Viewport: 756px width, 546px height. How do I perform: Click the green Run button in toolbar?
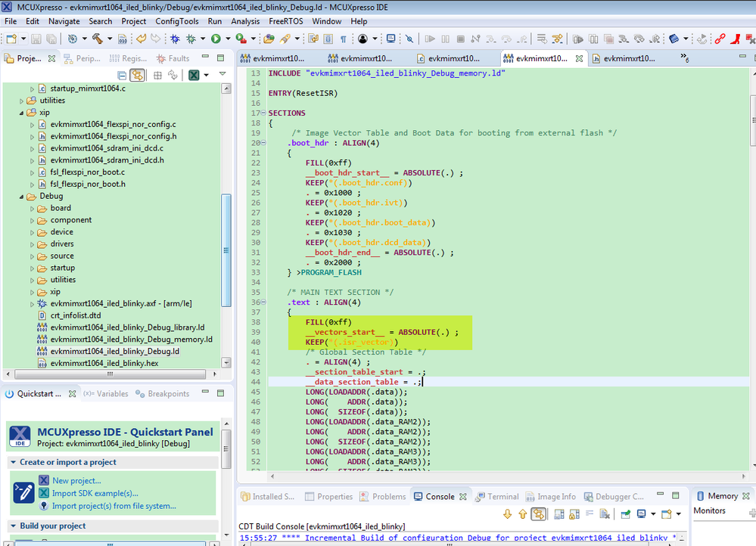[x=216, y=39]
